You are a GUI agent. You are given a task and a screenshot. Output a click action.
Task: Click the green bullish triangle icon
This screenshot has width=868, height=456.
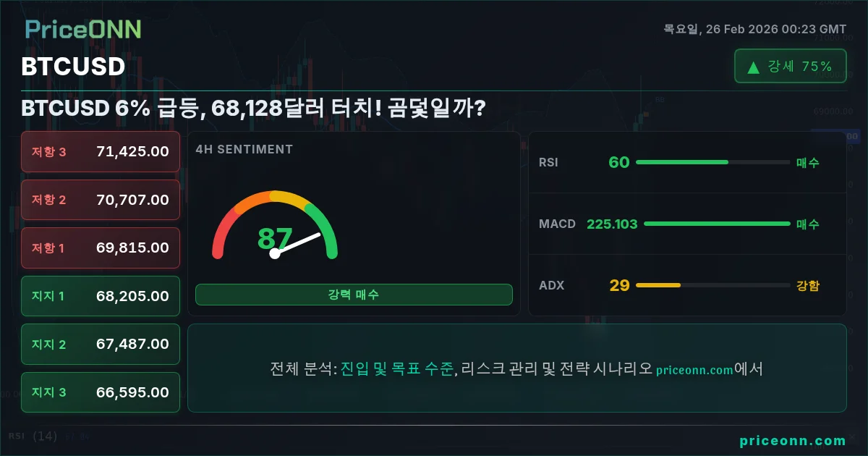click(x=753, y=67)
